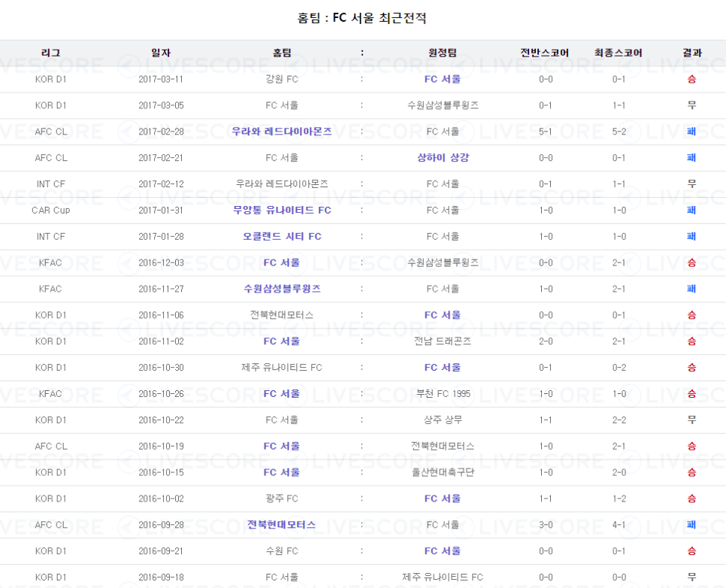The width and height of the screenshot is (726, 588).
Task: Click final score 5-2
Action: coord(619,132)
